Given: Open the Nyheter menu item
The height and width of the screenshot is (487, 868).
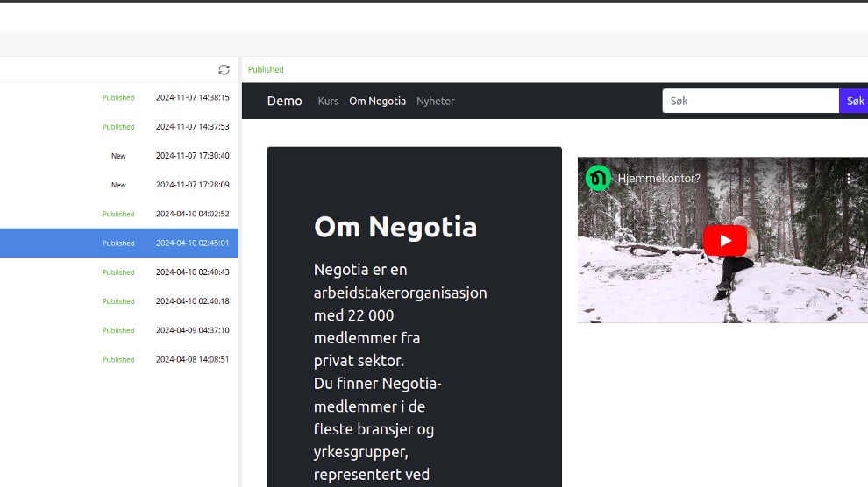Looking at the screenshot, I should pos(436,101).
